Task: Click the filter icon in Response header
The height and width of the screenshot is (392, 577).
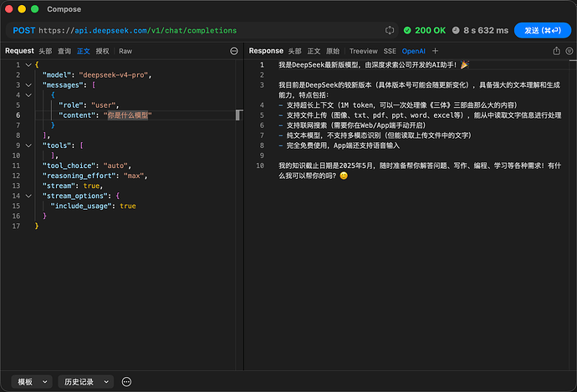Action: [569, 51]
